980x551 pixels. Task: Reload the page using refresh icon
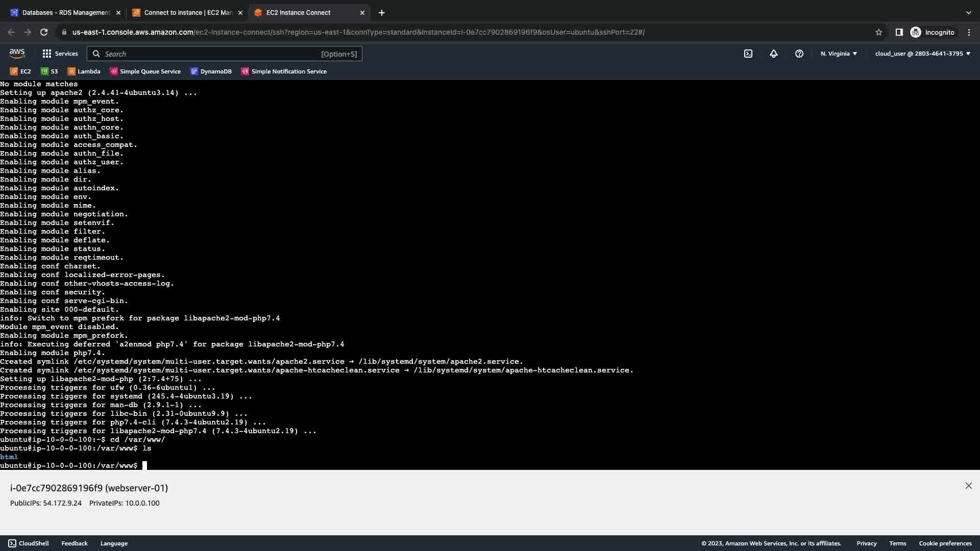click(x=44, y=32)
